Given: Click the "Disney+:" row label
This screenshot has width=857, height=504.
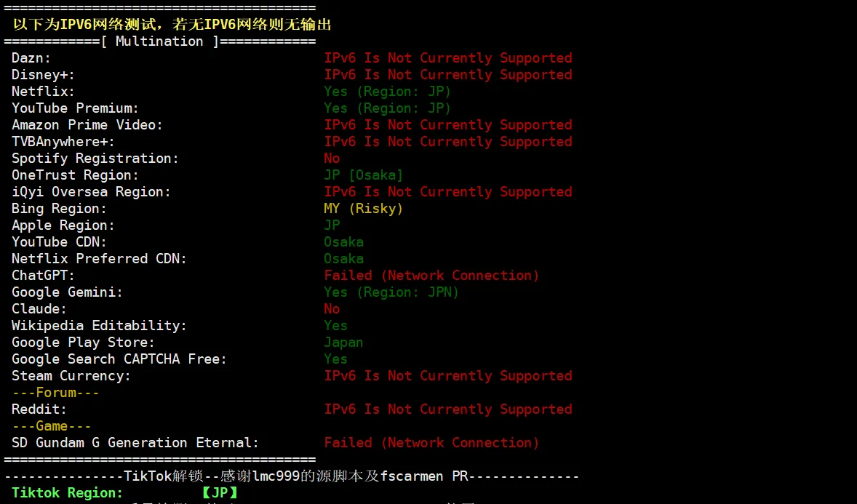Looking at the screenshot, I should [43, 75].
